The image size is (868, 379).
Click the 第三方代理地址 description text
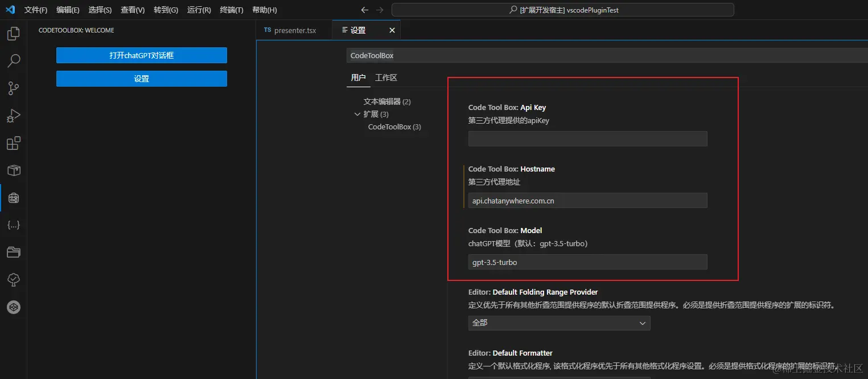pos(494,182)
